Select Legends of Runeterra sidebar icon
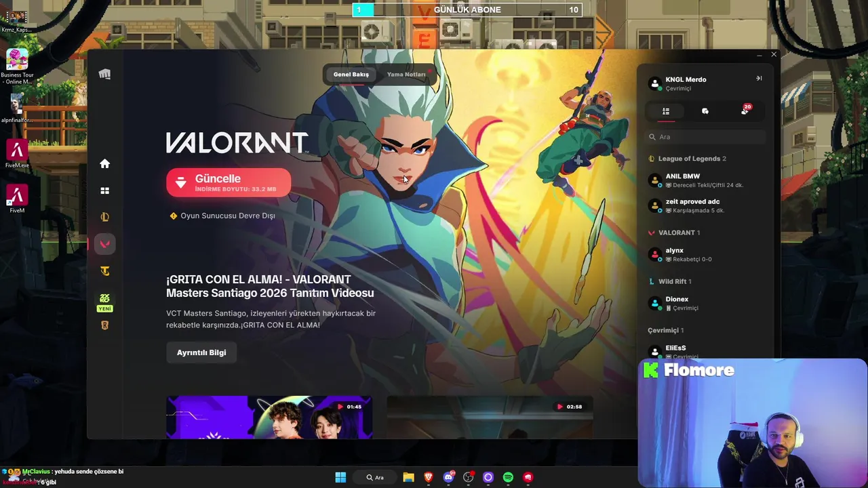 coord(104,325)
